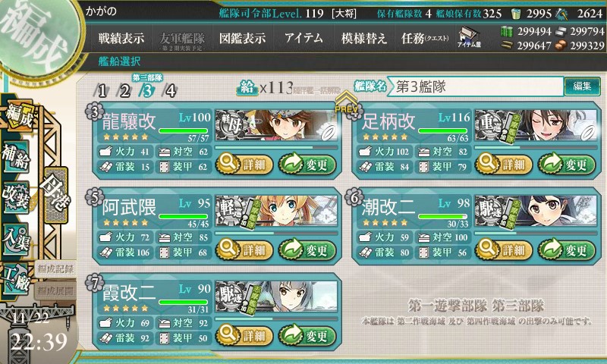Open the 任務 quest menu

tap(425, 38)
